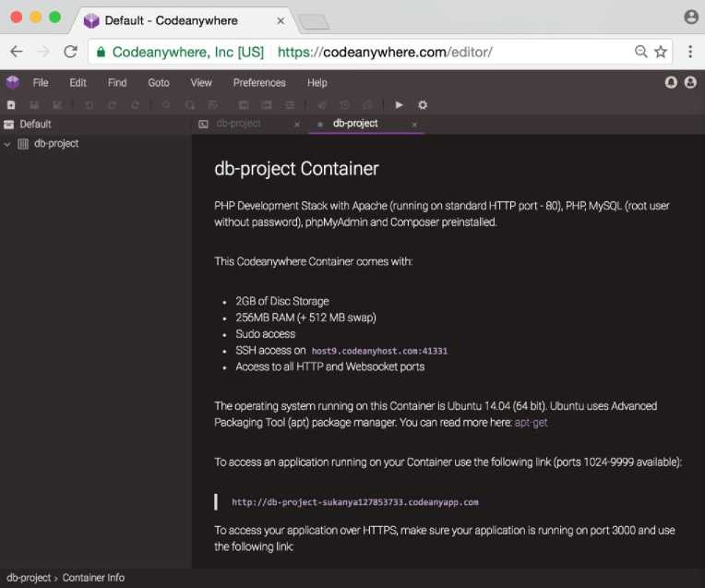This screenshot has width=705, height=588.
Task: Click the dimmed Find and Replace toolbar icon
Action: [x=190, y=105]
